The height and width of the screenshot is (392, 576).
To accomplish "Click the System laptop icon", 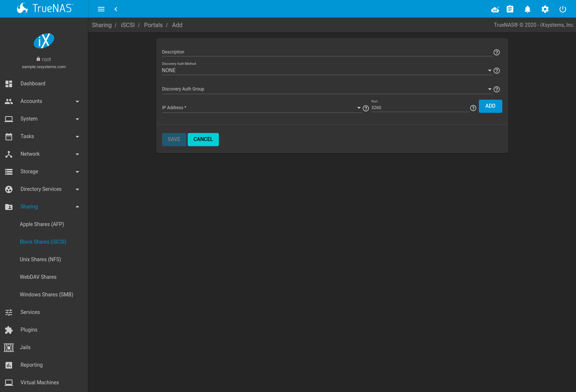I will [x=9, y=119].
